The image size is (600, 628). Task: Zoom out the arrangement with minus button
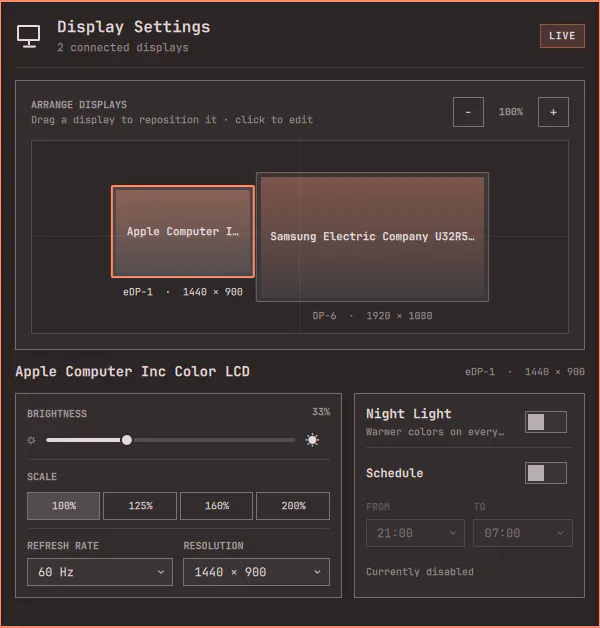(468, 112)
